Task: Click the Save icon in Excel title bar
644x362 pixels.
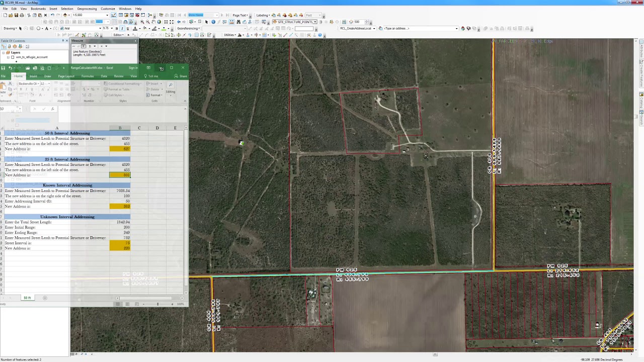Action: pyautogui.click(x=3, y=68)
